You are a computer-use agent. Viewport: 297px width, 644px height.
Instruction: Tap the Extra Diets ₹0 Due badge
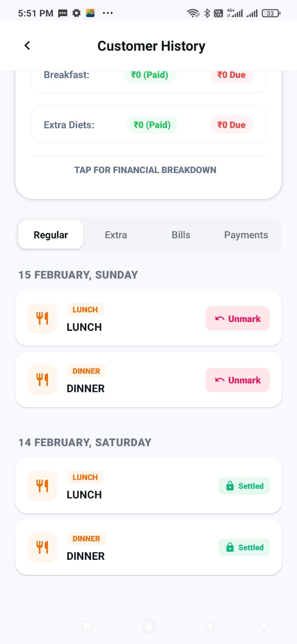(231, 125)
